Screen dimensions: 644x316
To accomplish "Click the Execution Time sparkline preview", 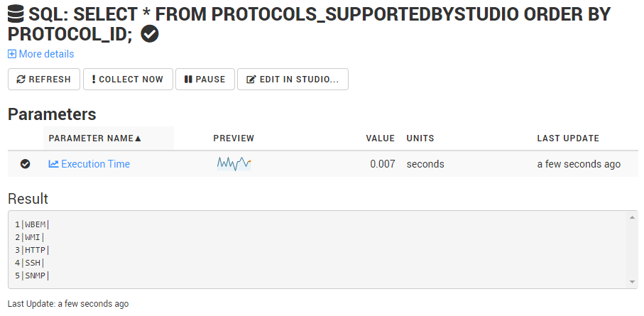I will [x=234, y=164].
